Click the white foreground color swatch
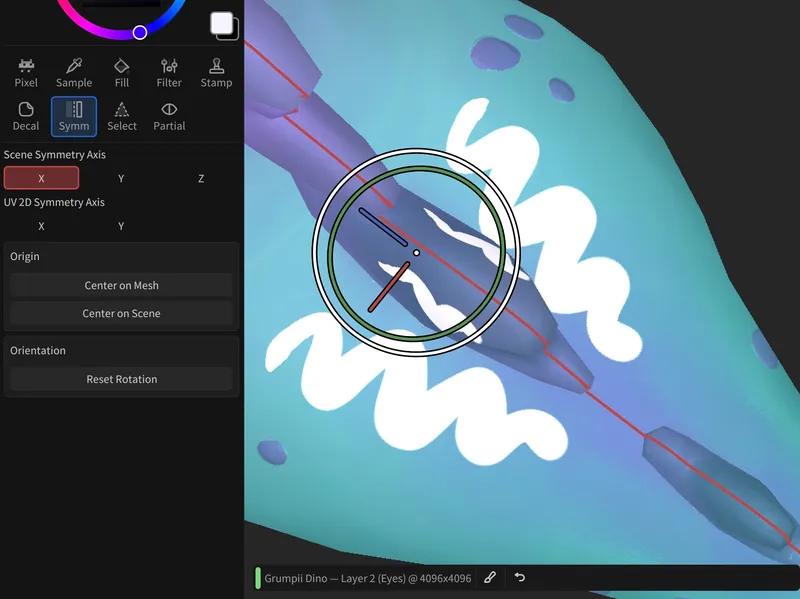 (x=222, y=23)
